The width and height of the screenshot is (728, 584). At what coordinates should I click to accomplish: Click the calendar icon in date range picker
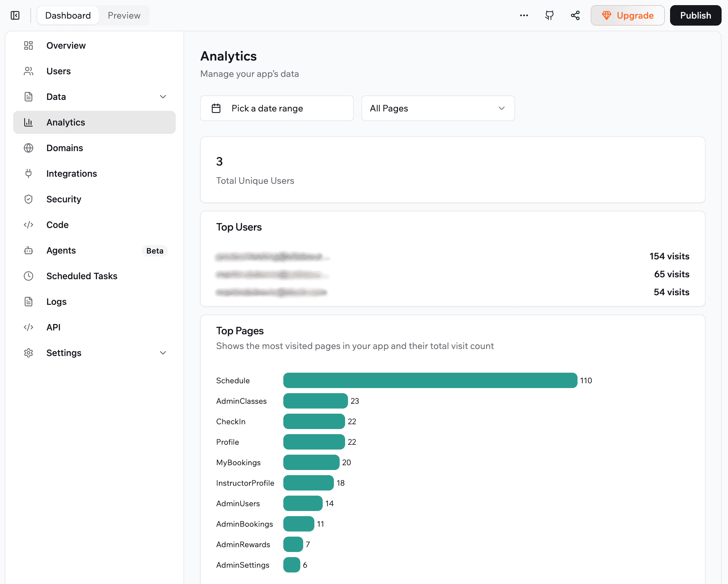pos(216,108)
